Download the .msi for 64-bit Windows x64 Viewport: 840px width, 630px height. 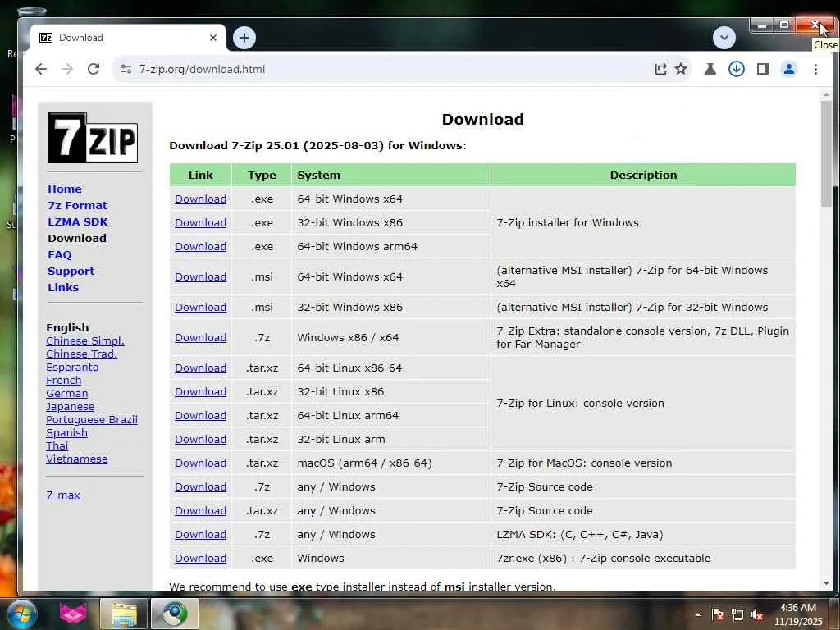pos(200,277)
